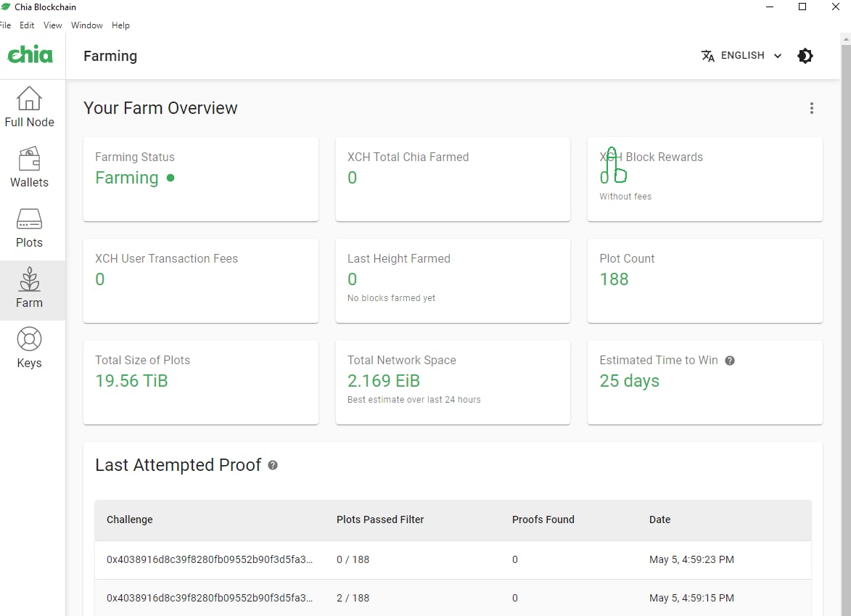Click the 'Total Network Space' label
Viewport: 851px width, 616px height.
coord(402,360)
